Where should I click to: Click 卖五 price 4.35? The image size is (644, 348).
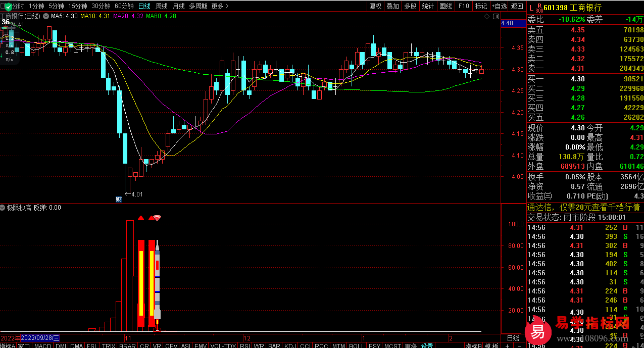(x=578, y=30)
